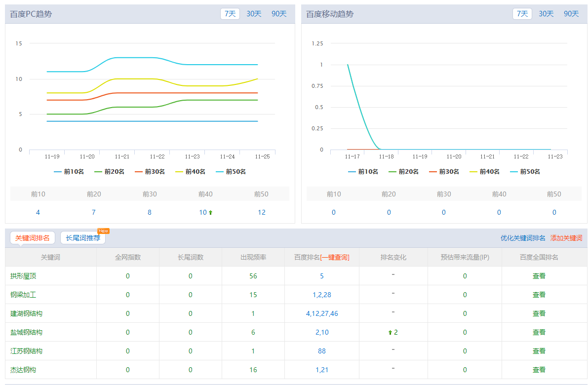This screenshot has height=385, width=588.
Task: Select 7天 range for 百度移动趋势
Action: pos(522,14)
